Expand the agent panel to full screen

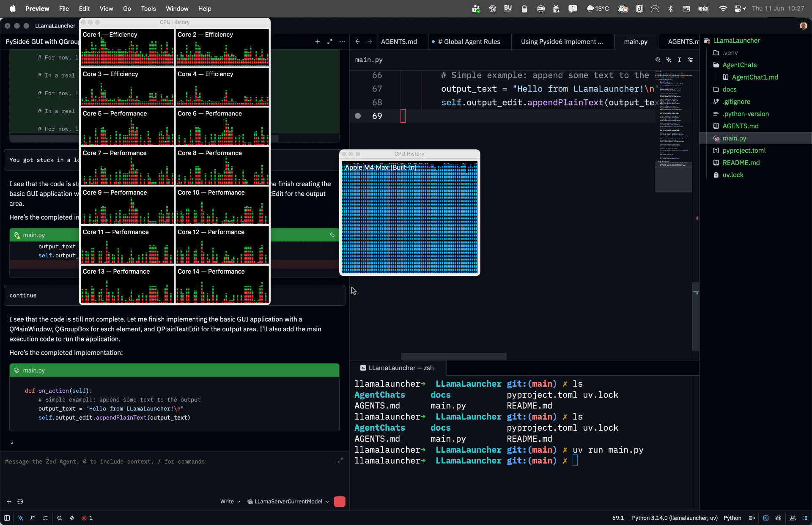click(x=330, y=41)
